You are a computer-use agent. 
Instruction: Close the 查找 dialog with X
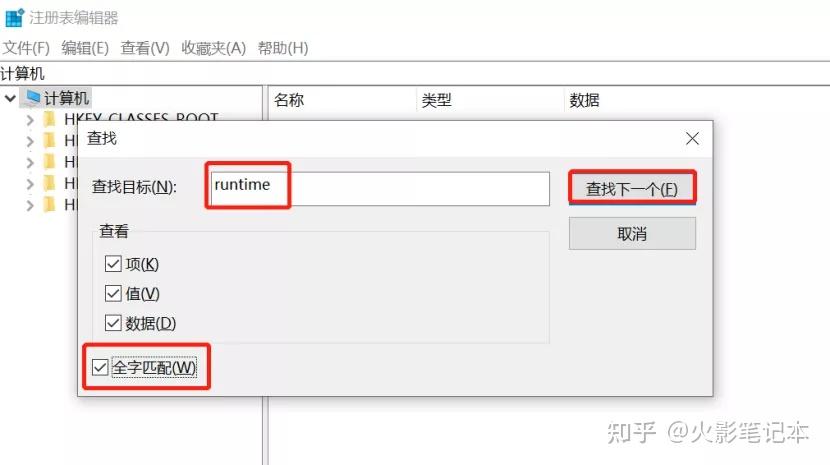click(692, 139)
